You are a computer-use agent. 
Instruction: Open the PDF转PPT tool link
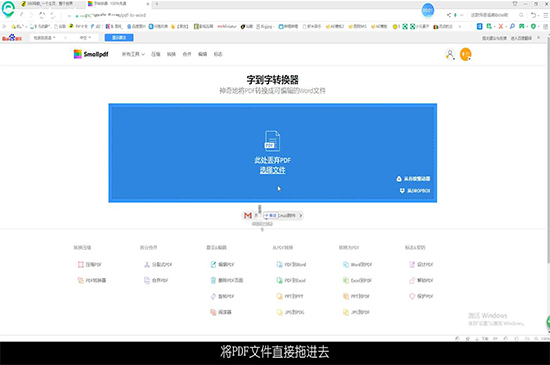tap(290, 296)
